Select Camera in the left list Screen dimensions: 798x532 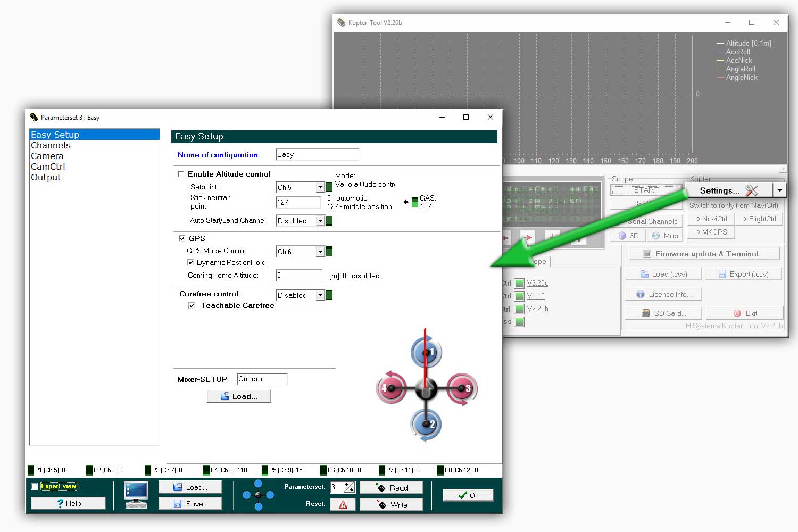[x=47, y=156]
